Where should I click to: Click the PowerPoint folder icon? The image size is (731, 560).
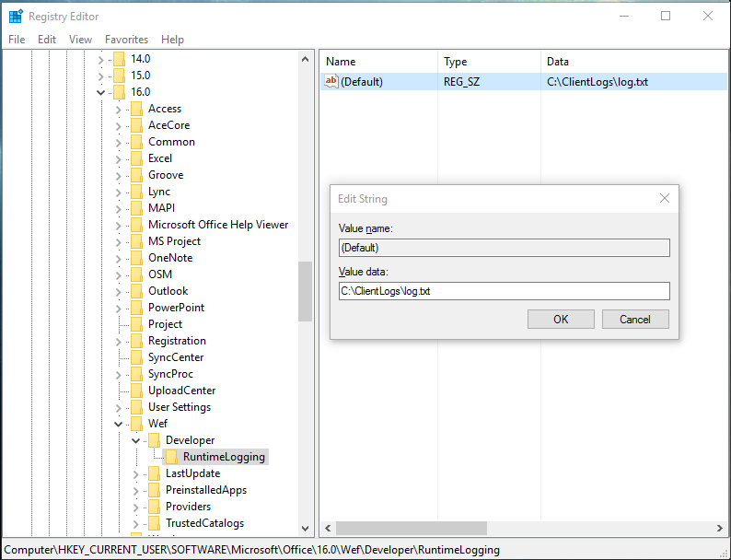[x=136, y=308]
